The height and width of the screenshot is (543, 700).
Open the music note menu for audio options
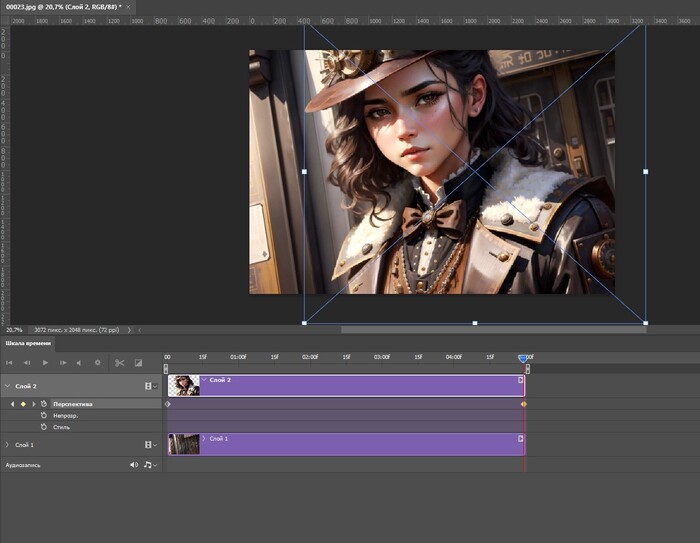pyautogui.click(x=148, y=465)
